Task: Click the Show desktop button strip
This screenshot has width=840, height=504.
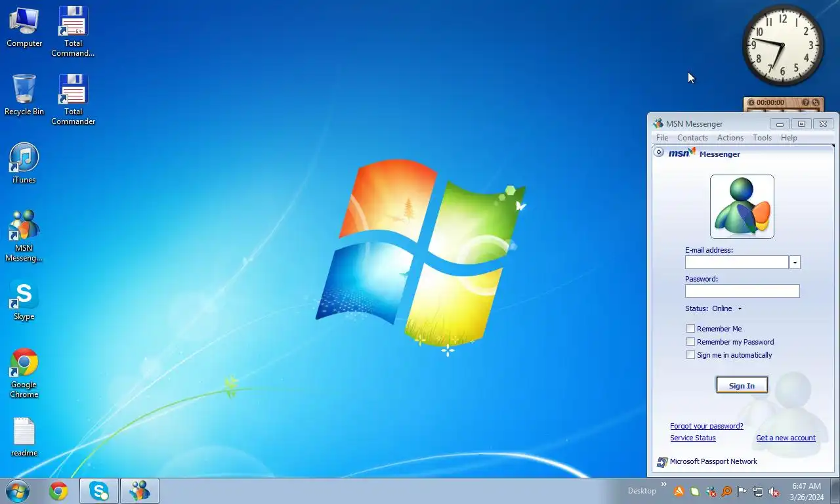Action: click(x=835, y=491)
